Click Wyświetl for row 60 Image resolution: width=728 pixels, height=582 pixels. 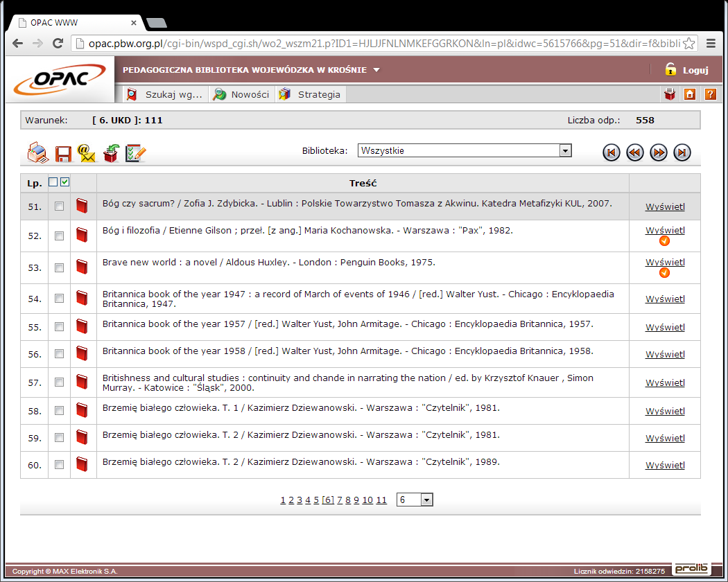click(665, 465)
